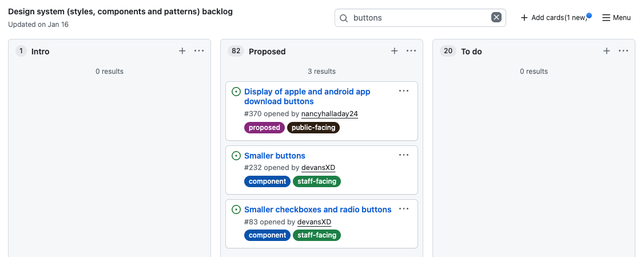Open the hamburger Menu
Screen dimensions: 644x257
(616, 18)
